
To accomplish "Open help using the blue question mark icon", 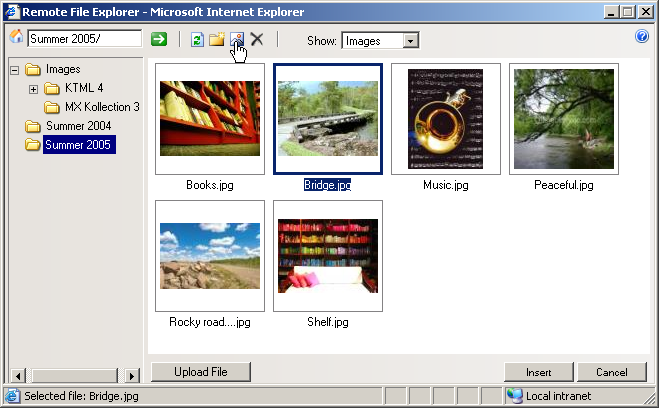I will [x=642, y=37].
